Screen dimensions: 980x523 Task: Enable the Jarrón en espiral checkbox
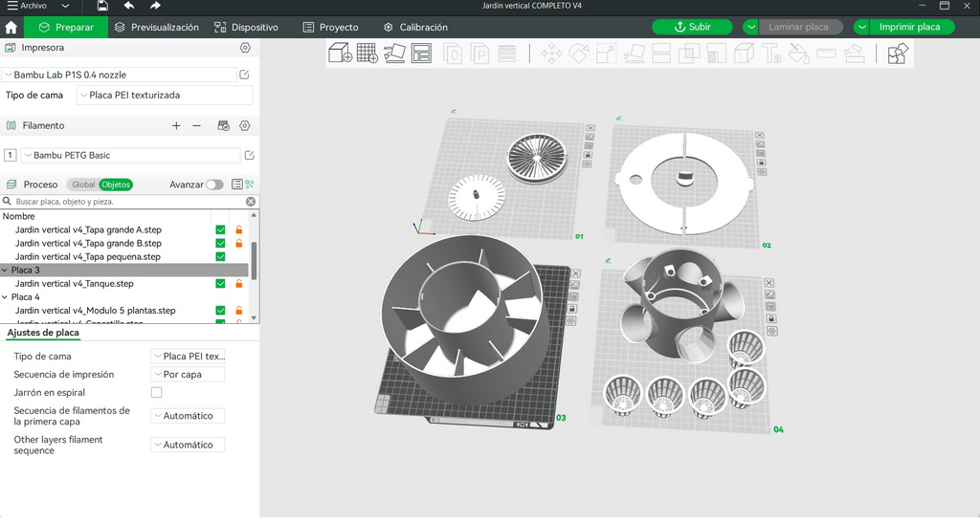click(156, 393)
